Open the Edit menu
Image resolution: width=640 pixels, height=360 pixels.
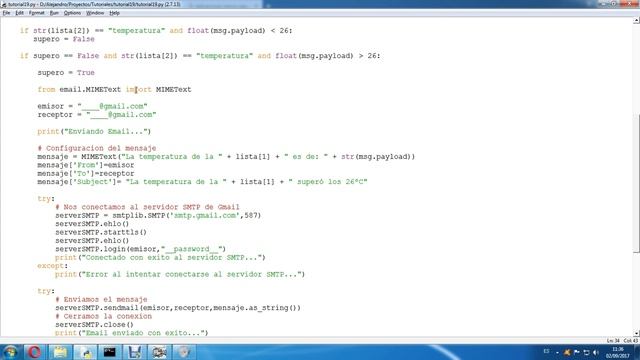click(x=19, y=13)
